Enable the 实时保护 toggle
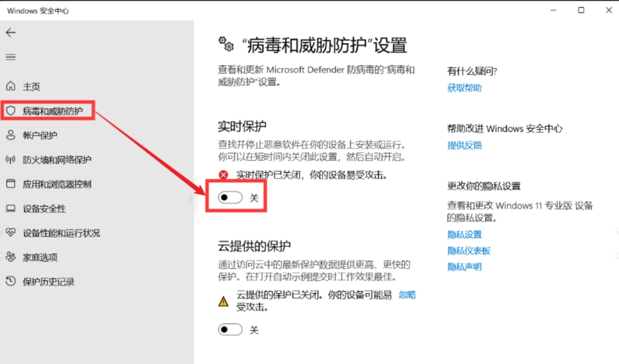619x364 pixels. pyautogui.click(x=230, y=198)
